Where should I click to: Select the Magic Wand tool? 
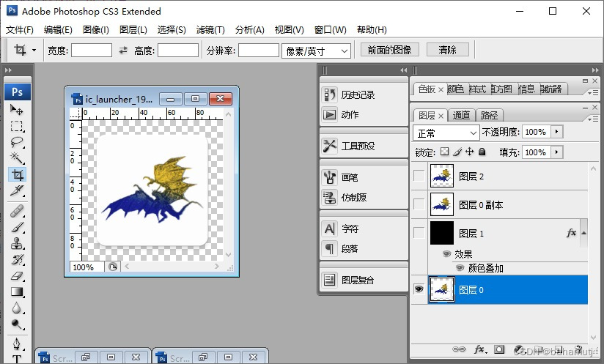pyautogui.click(x=17, y=158)
